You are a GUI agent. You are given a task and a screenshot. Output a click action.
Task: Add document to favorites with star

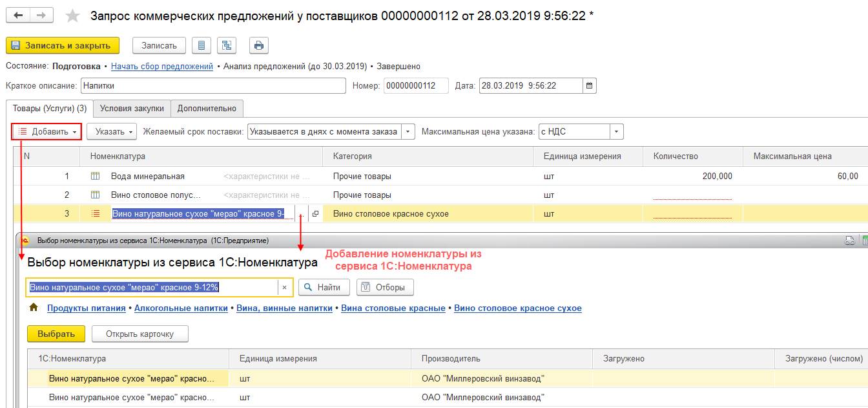(x=73, y=16)
